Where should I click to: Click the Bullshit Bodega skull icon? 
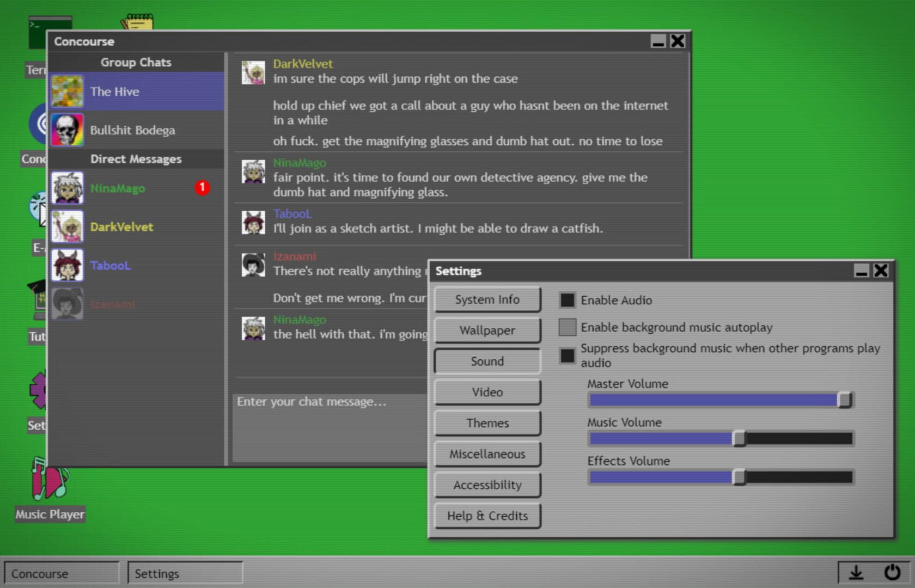click(x=66, y=130)
